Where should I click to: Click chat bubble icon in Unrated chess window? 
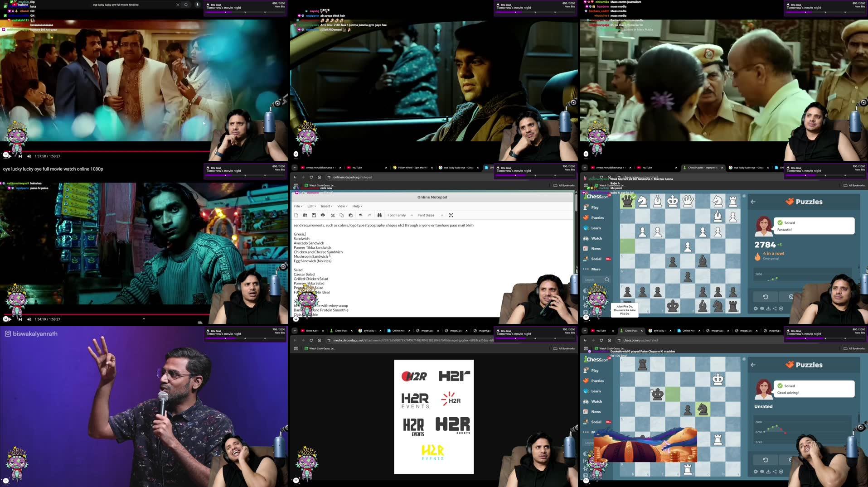point(762,472)
